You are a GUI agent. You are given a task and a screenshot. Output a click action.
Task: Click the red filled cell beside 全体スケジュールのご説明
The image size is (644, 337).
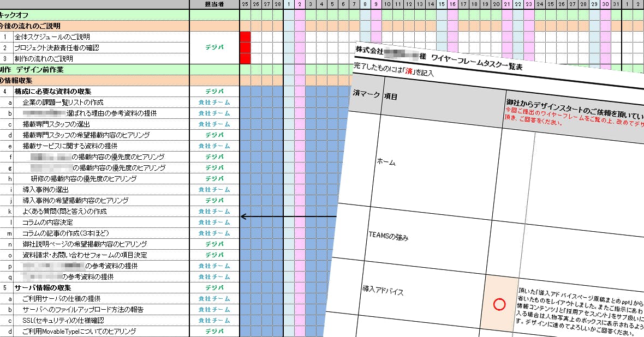point(245,37)
